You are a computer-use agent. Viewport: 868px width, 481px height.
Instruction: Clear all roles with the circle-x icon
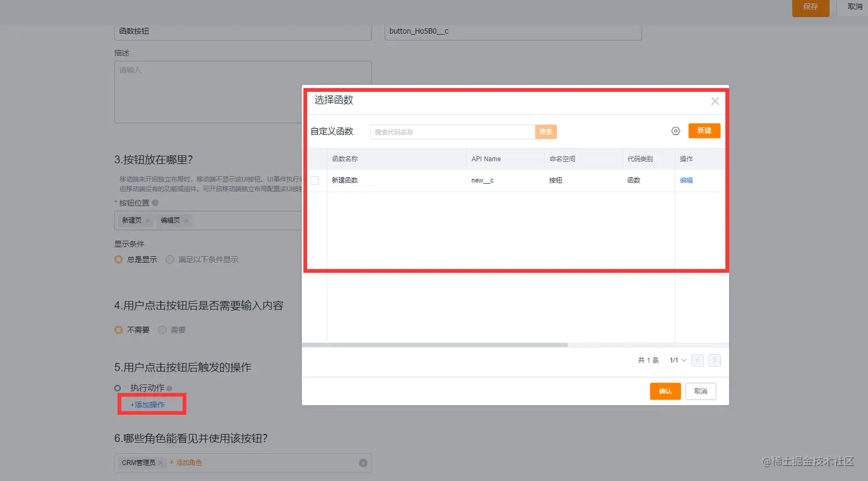[x=363, y=463]
